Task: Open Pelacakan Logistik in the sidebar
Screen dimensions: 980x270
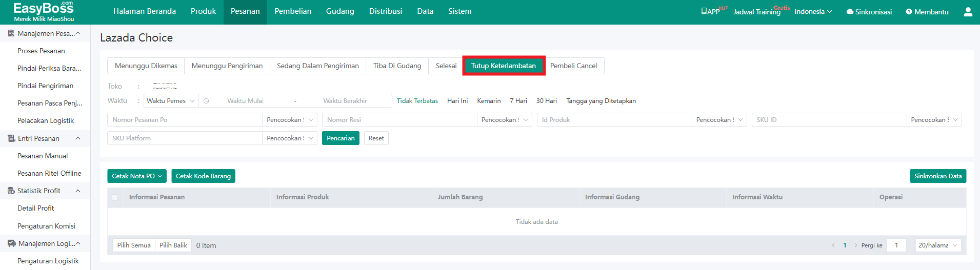Action: point(46,120)
